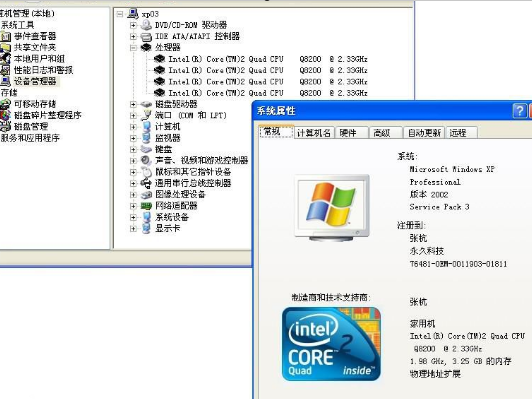Image resolution: width=532 pixels, height=399 pixels.
Task: Select the last Intel Core2 Quad Q8200 entry
Action: 268,93
